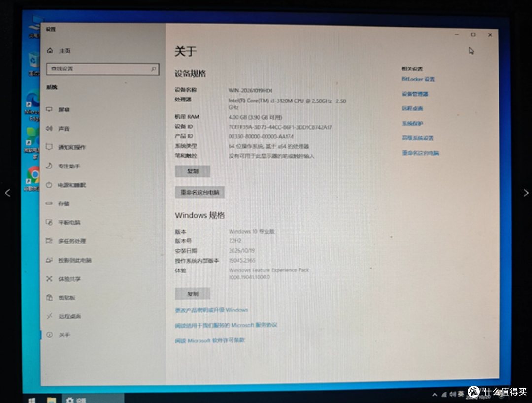This screenshot has width=532, height=403.
Task: Click 复制 button under Windows 规格
Action: pos(193,294)
